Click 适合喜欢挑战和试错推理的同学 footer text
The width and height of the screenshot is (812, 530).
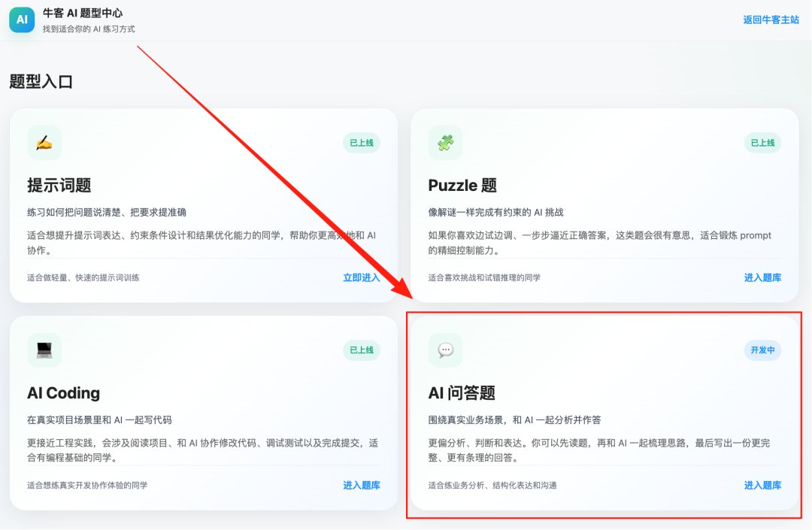click(x=484, y=278)
